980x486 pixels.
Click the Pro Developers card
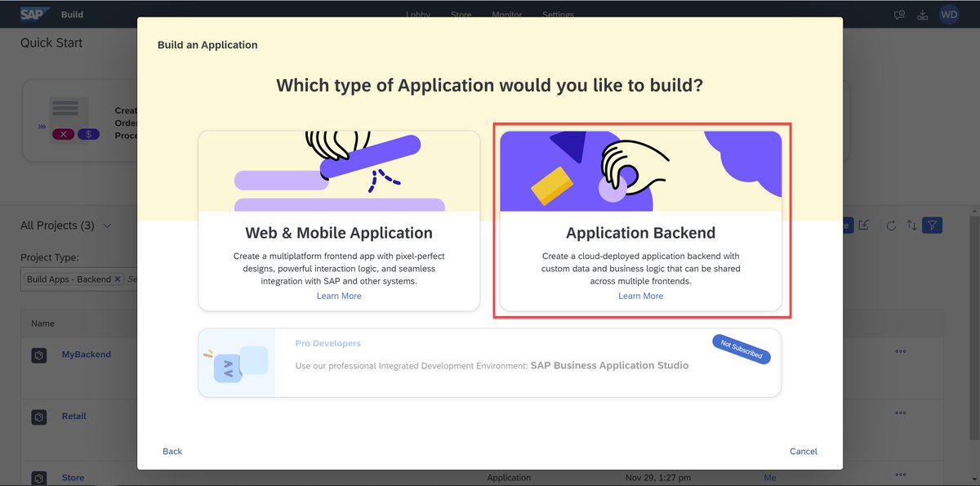point(489,363)
